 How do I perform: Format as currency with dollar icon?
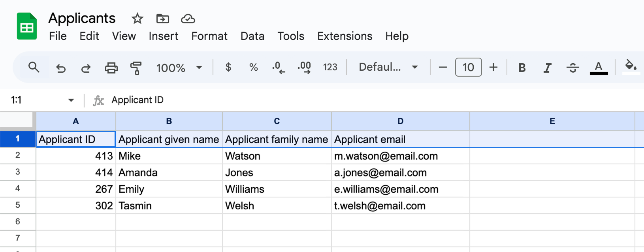[x=228, y=68]
